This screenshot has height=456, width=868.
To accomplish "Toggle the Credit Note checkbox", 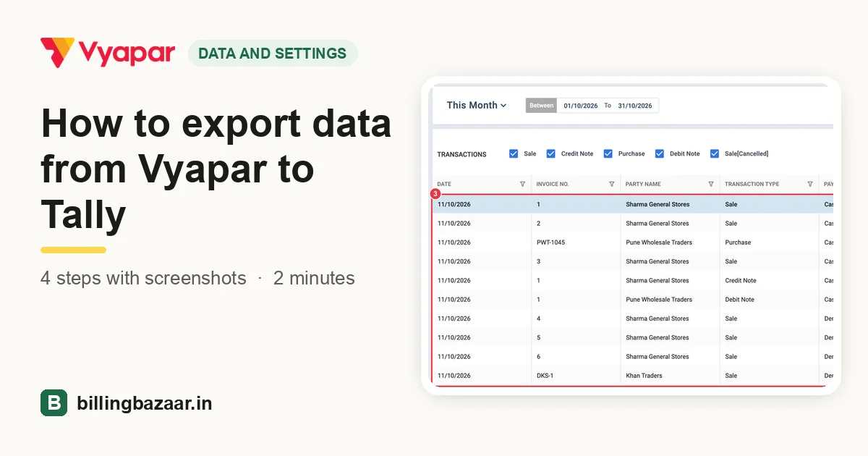I will coord(550,153).
